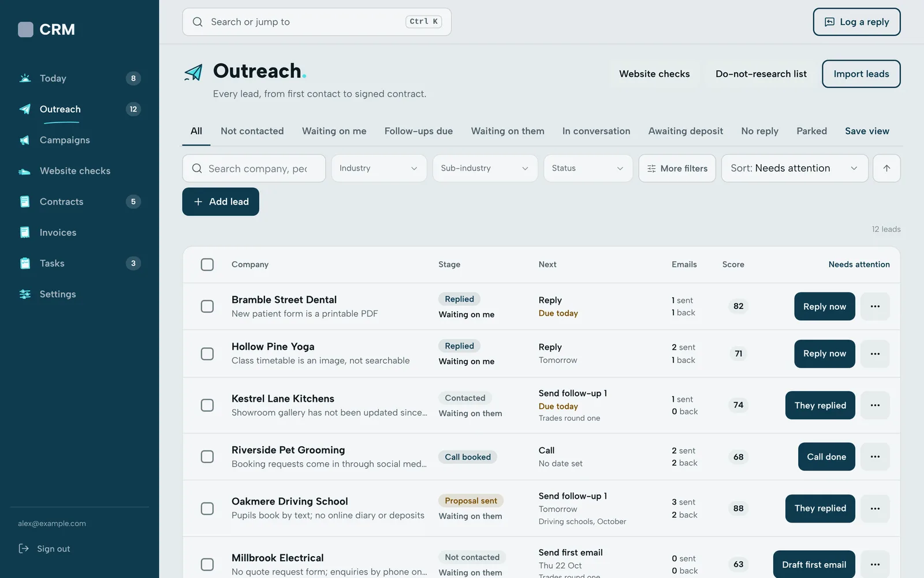The height and width of the screenshot is (578, 924).
Task: Expand More filters
Action: (677, 168)
